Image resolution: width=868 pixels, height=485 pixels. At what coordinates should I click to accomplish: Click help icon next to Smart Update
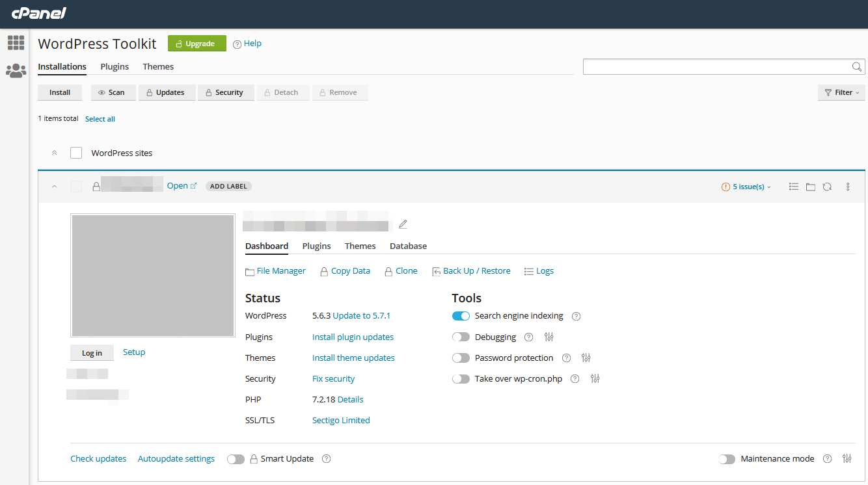327,459
